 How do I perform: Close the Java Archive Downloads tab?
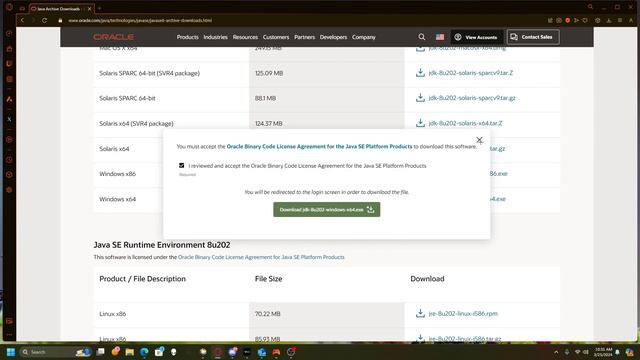coord(90,9)
